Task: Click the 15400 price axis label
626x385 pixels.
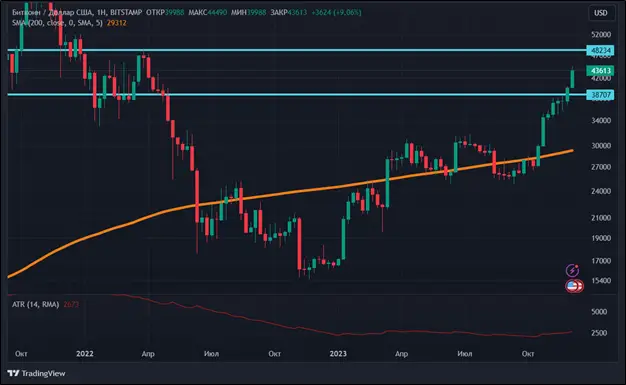Action: [601, 281]
